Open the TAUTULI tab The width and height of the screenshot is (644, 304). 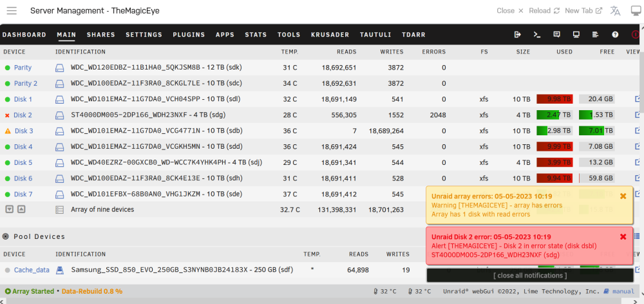[375, 35]
